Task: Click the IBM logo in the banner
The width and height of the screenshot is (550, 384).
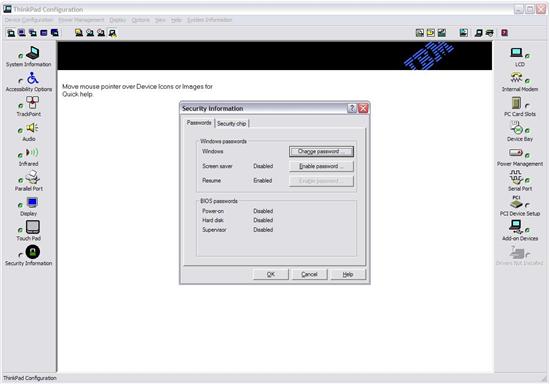Action: tap(429, 56)
